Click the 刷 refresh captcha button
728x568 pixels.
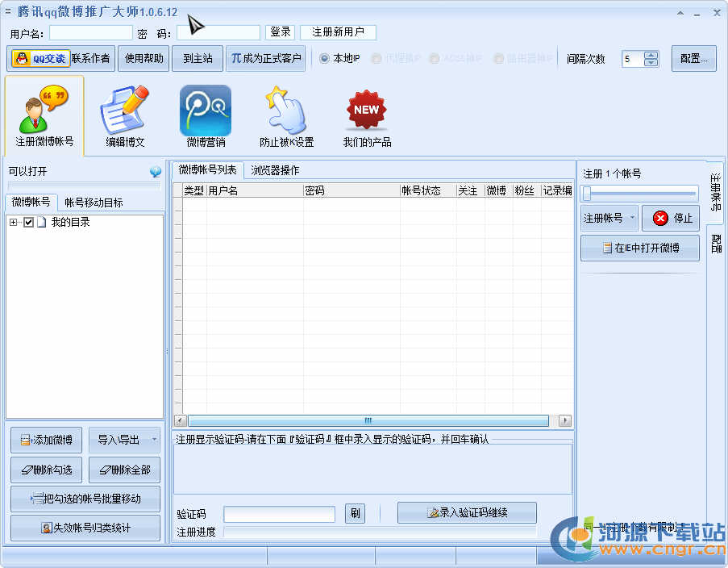click(356, 513)
